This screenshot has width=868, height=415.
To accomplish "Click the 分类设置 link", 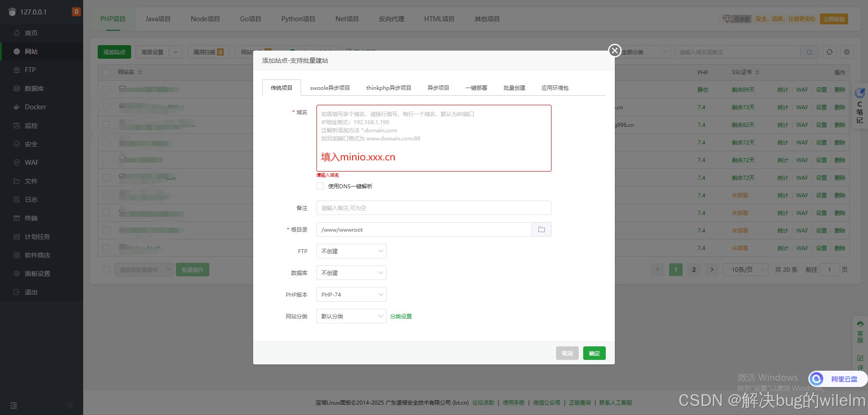I will 401,316.
